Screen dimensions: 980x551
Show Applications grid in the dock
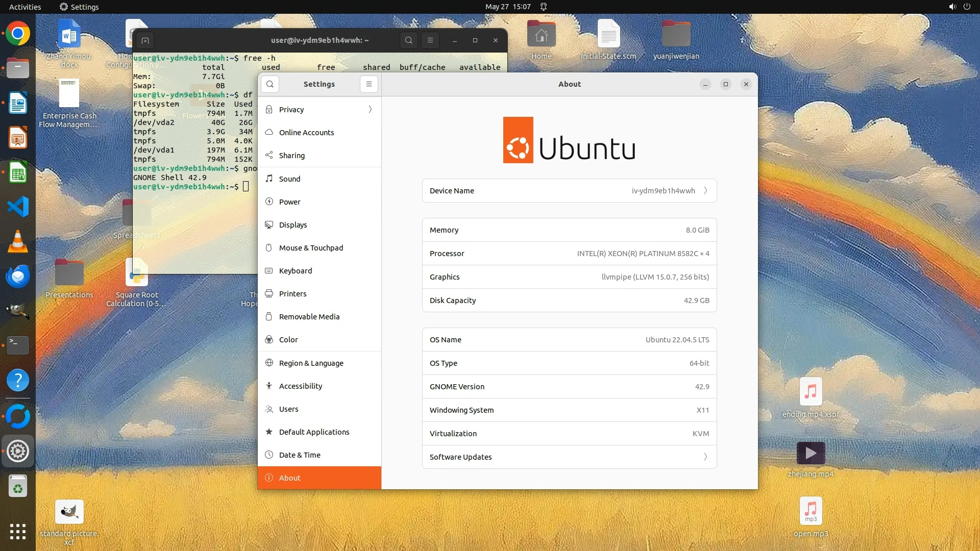click(x=18, y=532)
